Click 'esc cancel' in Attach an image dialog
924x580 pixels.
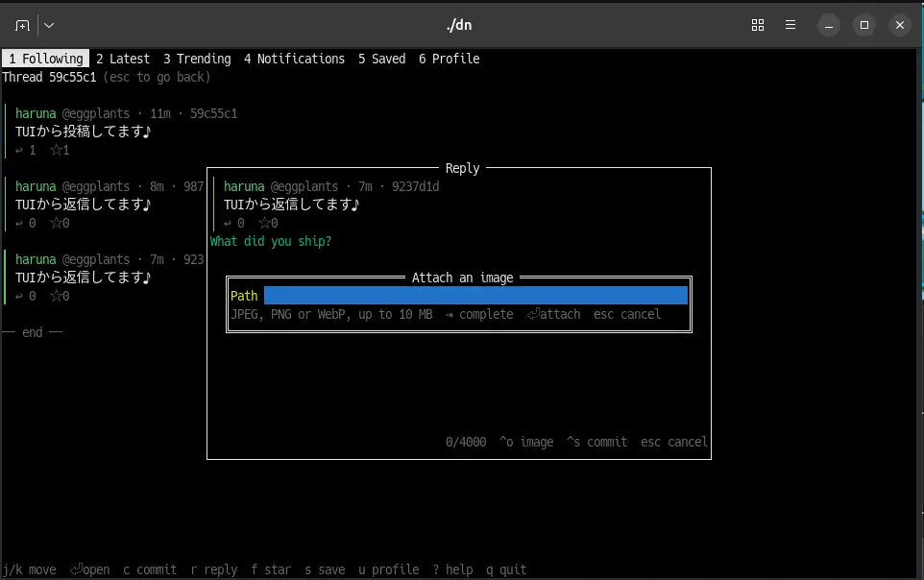tap(627, 315)
